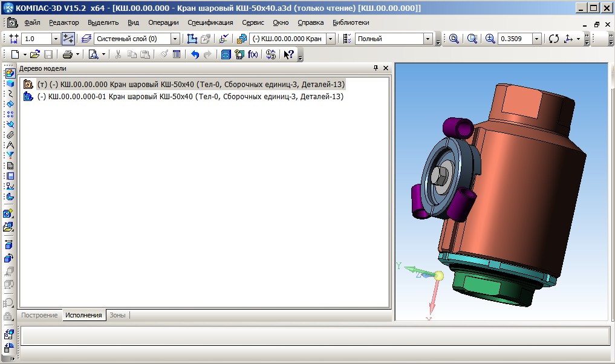Click the Open file folder icon
The image size is (615, 364).
[35, 54]
